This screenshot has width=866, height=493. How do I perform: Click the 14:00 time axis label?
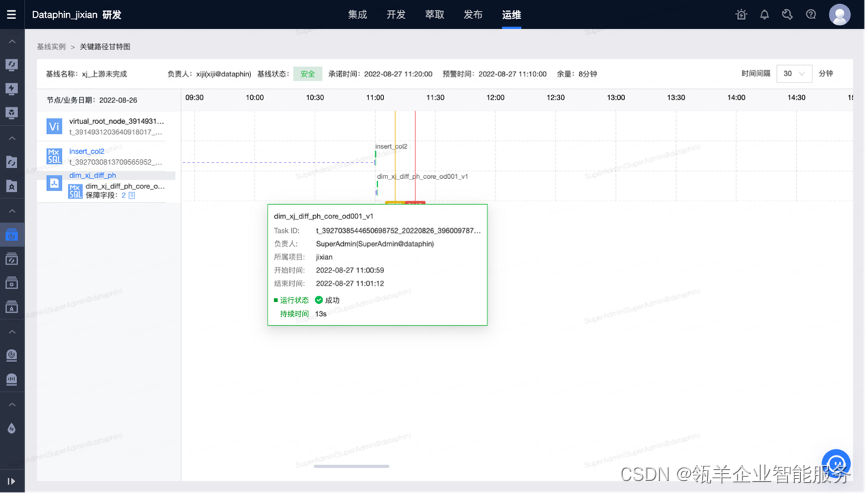pos(736,98)
